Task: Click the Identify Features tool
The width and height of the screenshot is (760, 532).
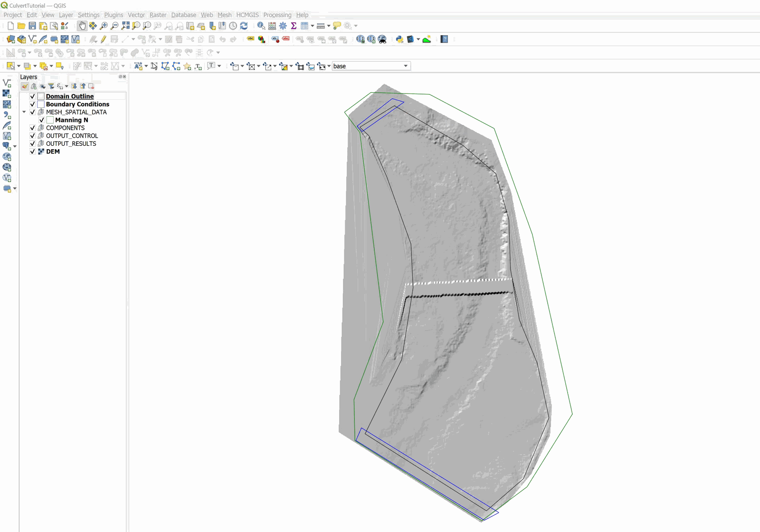Action: tap(261, 26)
